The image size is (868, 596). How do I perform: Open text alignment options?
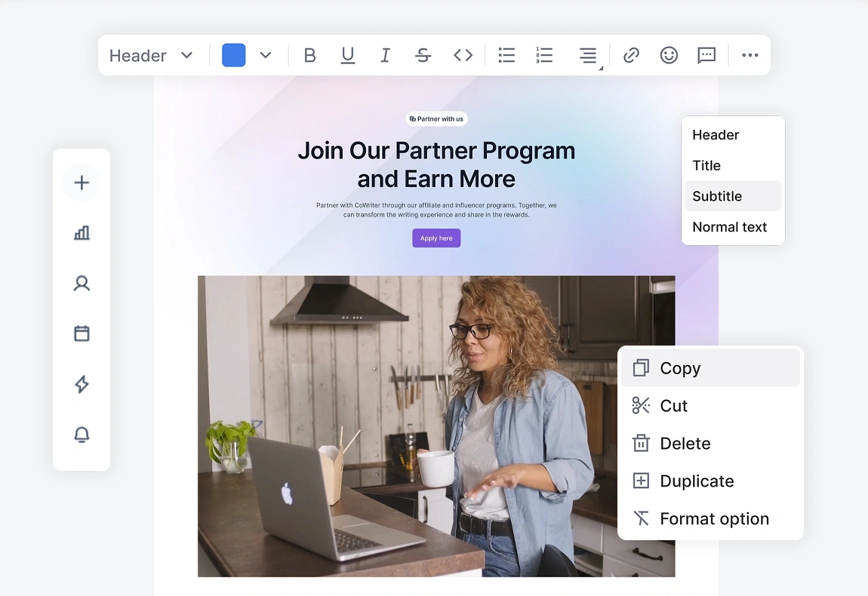588,55
